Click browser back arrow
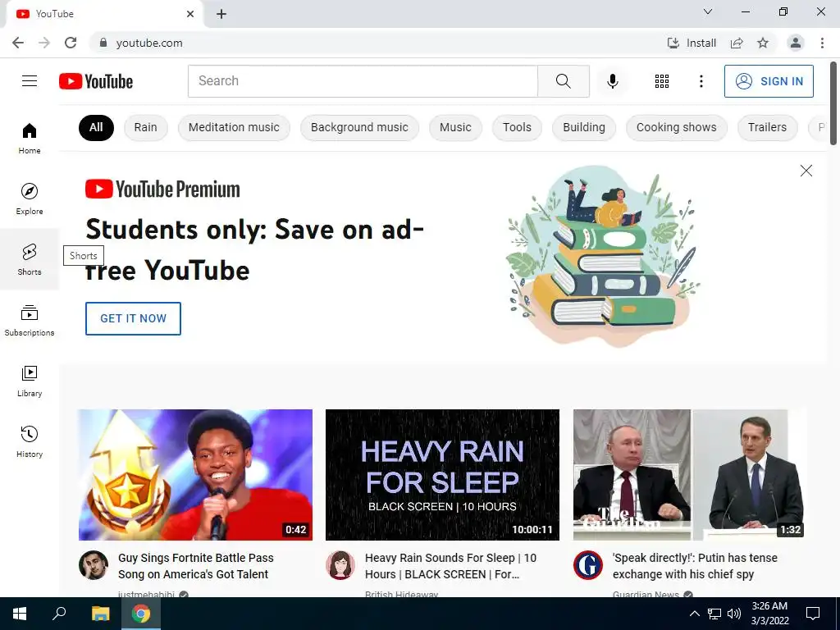The height and width of the screenshot is (630, 840). tap(18, 43)
